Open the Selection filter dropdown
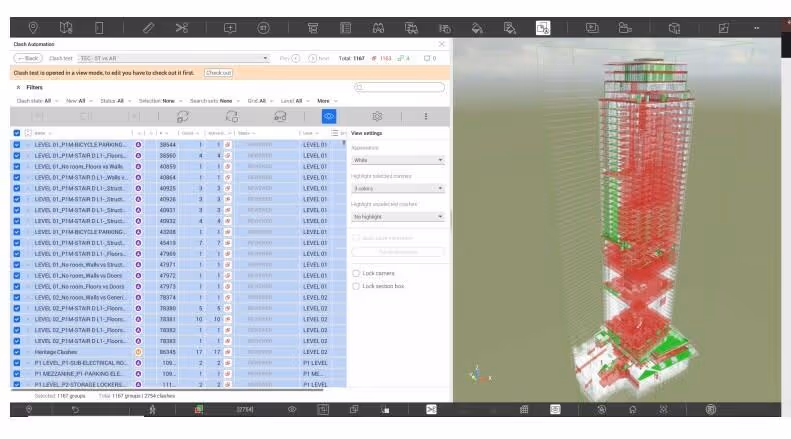 click(160, 101)
